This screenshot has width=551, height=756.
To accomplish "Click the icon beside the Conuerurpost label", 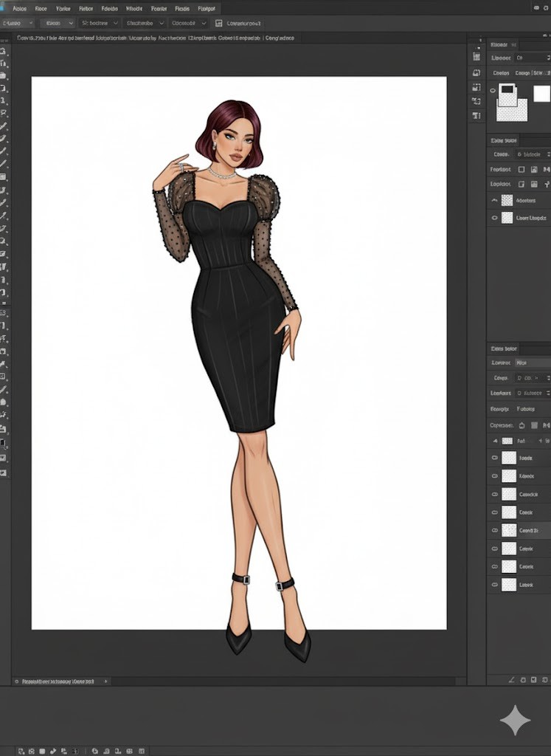I will 218,24.
